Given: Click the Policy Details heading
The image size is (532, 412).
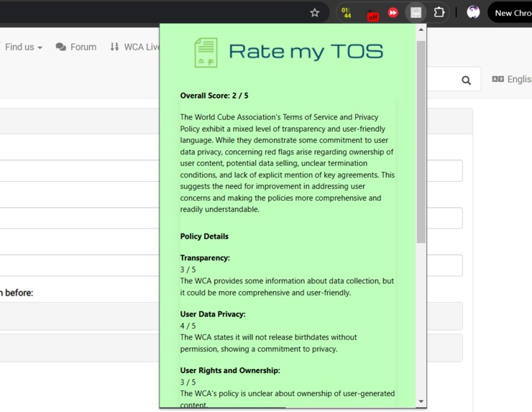Looking at the screenshot, I should tap(204, 237).
